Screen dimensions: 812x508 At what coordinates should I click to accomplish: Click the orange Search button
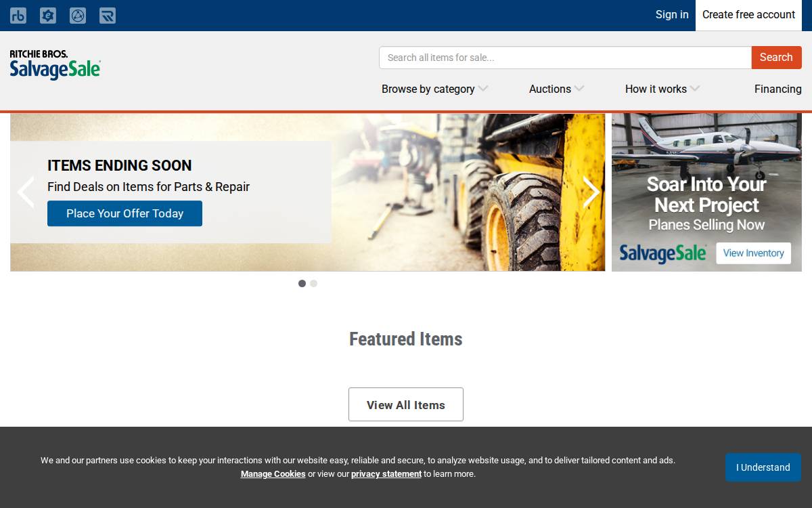point(776,58)
